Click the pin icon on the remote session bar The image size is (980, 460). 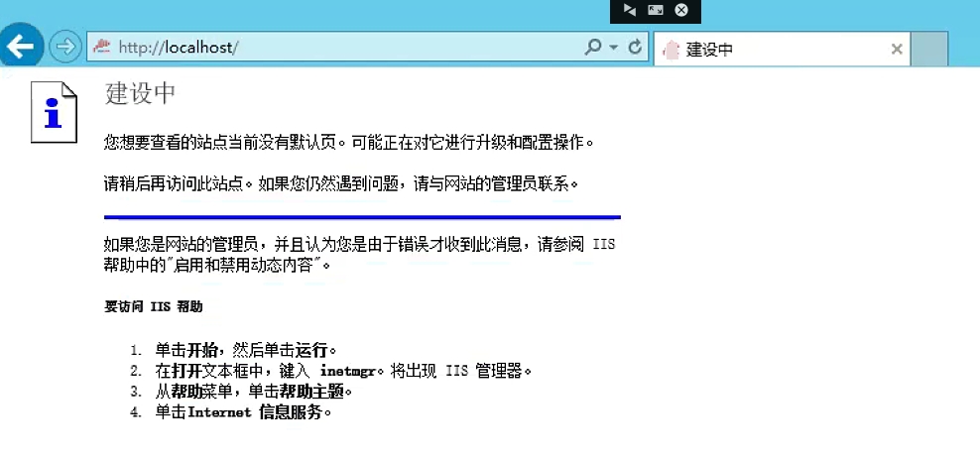(x=629, y=10)
